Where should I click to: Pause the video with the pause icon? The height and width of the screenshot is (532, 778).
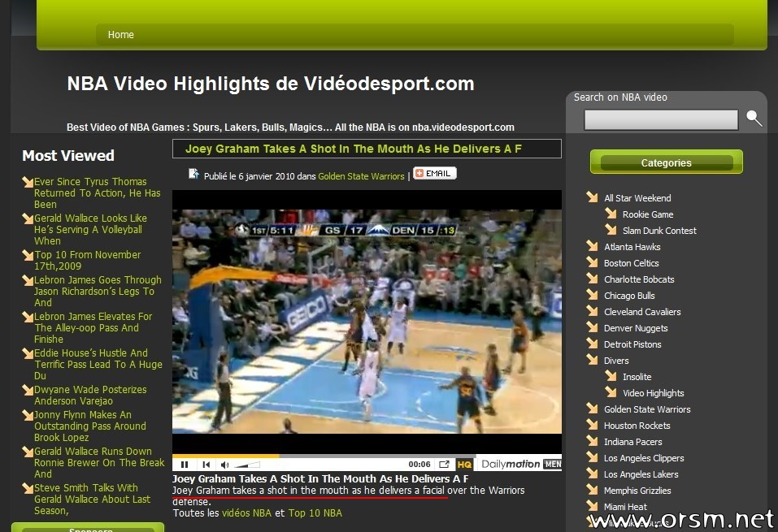(185, 465)
